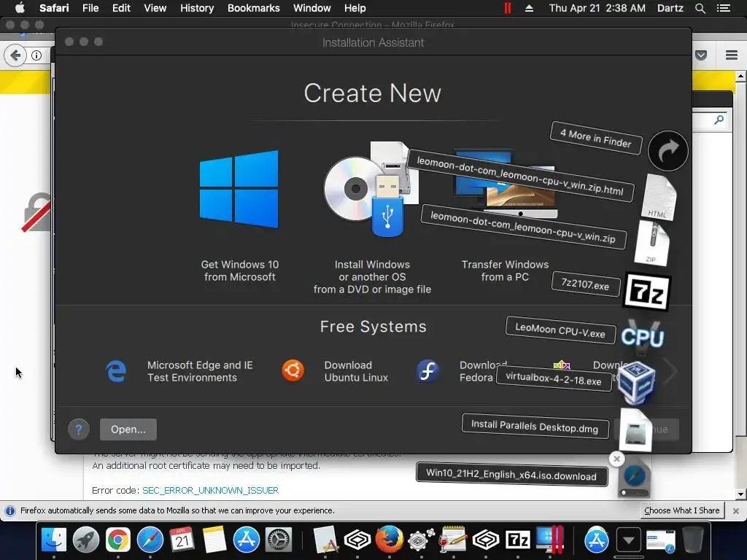
Task: Open Launchpad rocket in the Dock
Action: coord(86,540)
